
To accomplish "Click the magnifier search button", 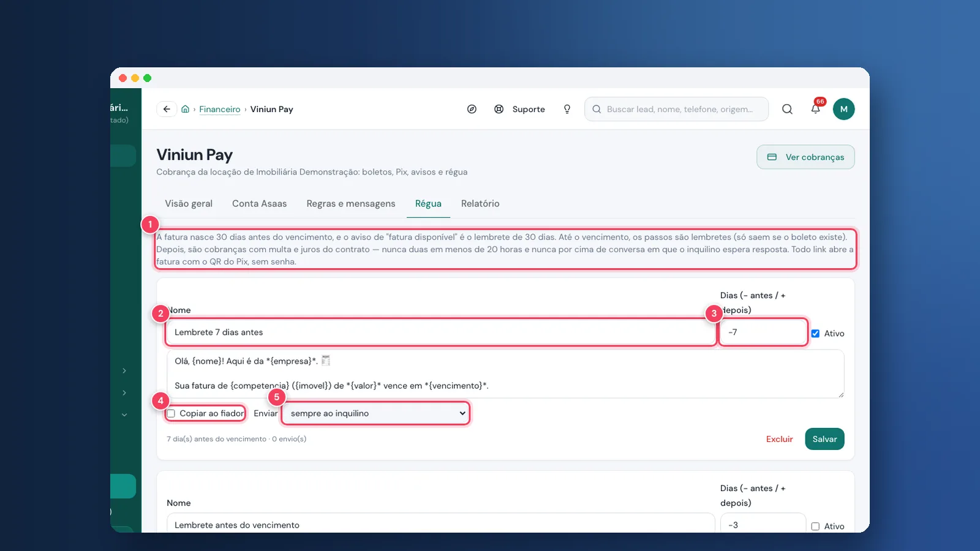I will pyautogui.click(x=788, y=109).
